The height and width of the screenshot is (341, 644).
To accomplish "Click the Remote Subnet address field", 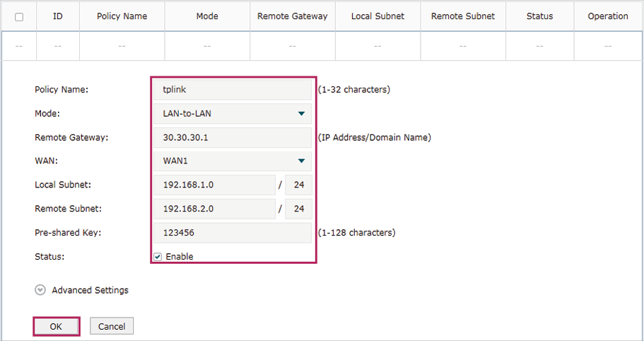I will click(x=214, y=209).
